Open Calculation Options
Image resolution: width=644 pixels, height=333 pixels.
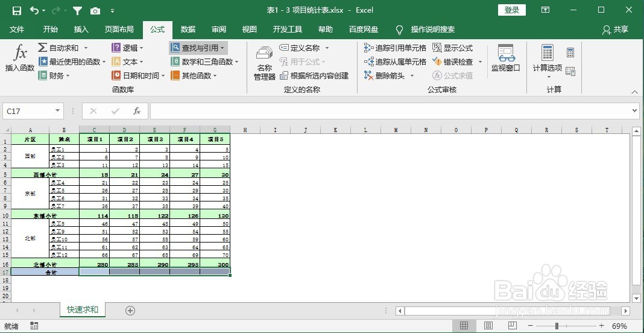pyautogui.click(x=548, y=61)
